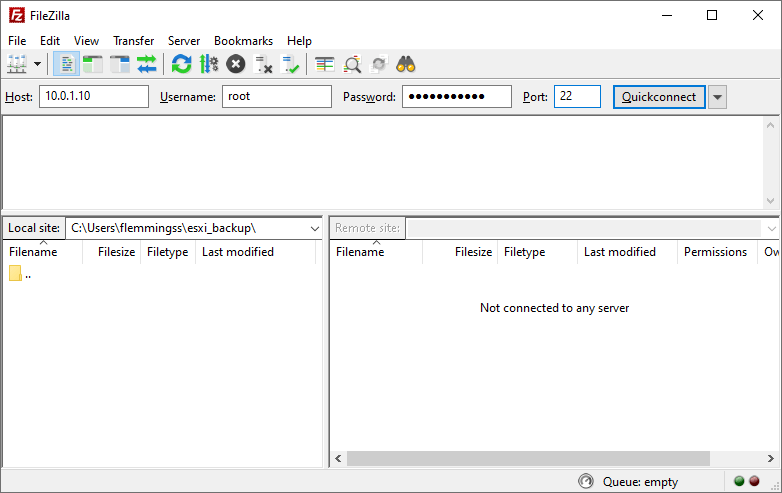Click the speed limit indicator icon

[586, 481]
